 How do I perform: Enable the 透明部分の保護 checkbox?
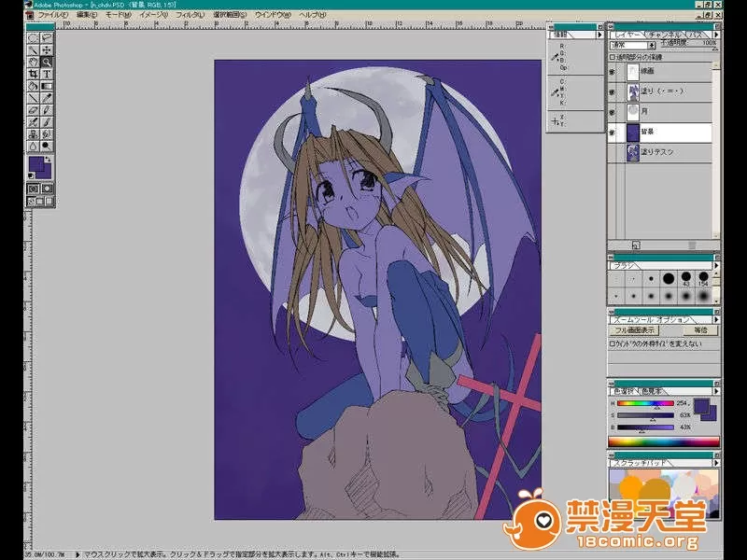(613, 56)
